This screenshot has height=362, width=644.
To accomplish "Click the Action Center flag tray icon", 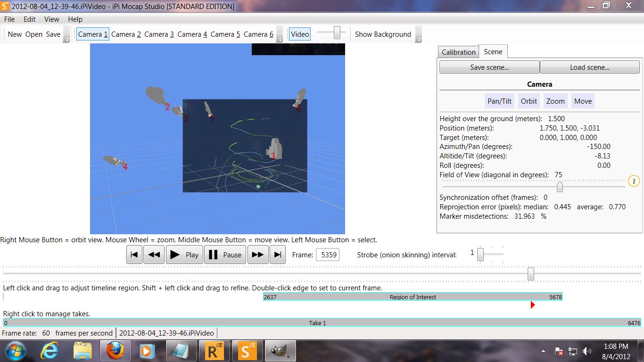I will [559, 351].
